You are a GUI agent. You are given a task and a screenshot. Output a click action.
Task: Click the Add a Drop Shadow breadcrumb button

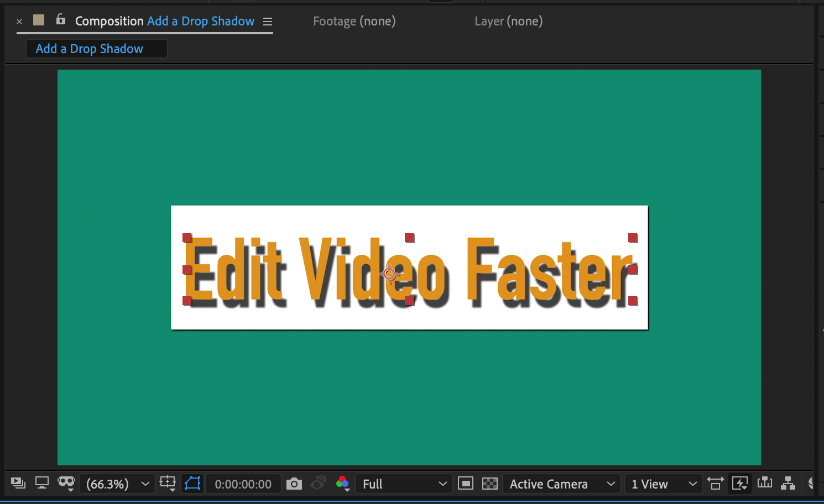(x=97, y=49)
